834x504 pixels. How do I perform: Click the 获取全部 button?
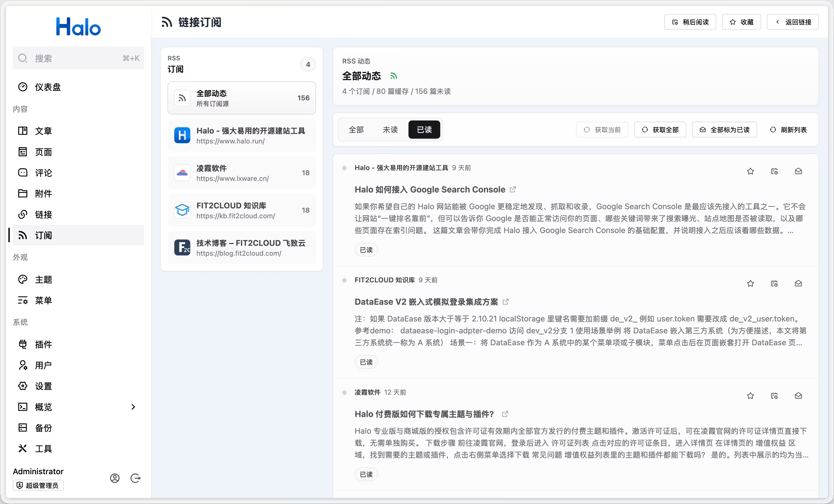pos(660,130)
